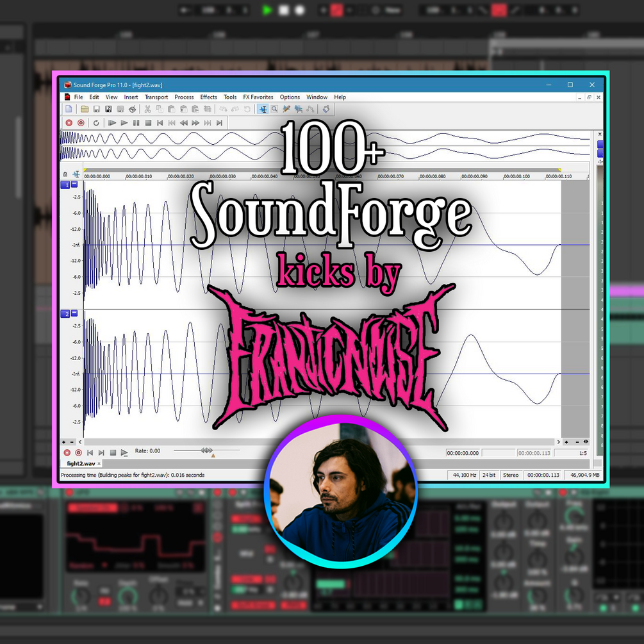Click Stop in the main transport toolbar
The image size is (644, 644).
click(148, 123)
